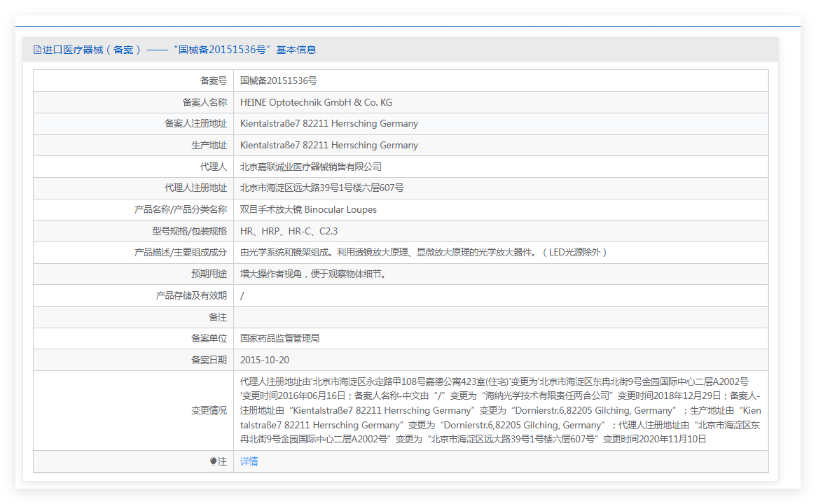The image size is (816, 504).
Task: Click the agent name 北京嘉联诚业医疗器械销售有限公司
Action: pos(310,167)
